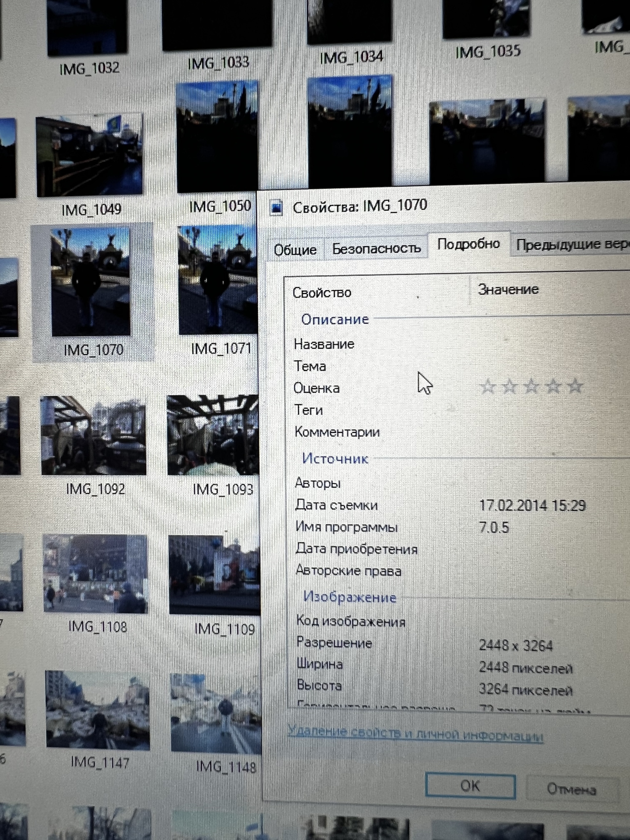Open the Безопасность tab
The image size is (630, 840).
point(376,248)
